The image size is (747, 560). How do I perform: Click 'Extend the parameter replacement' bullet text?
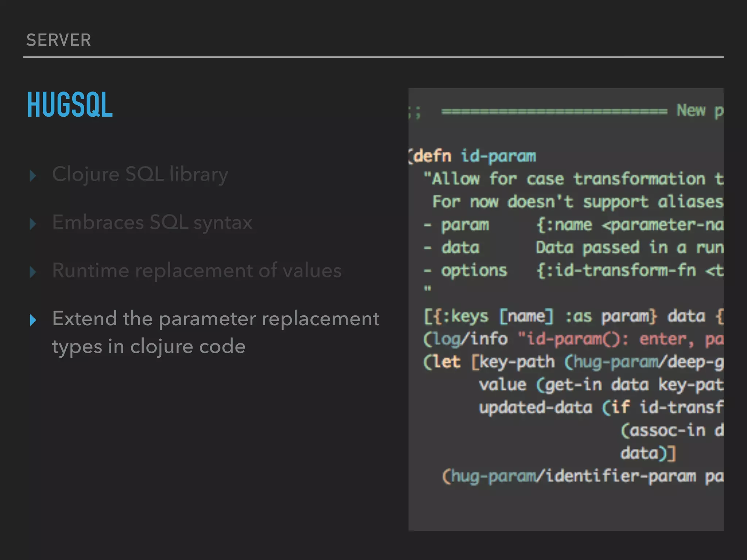(216, 319)
